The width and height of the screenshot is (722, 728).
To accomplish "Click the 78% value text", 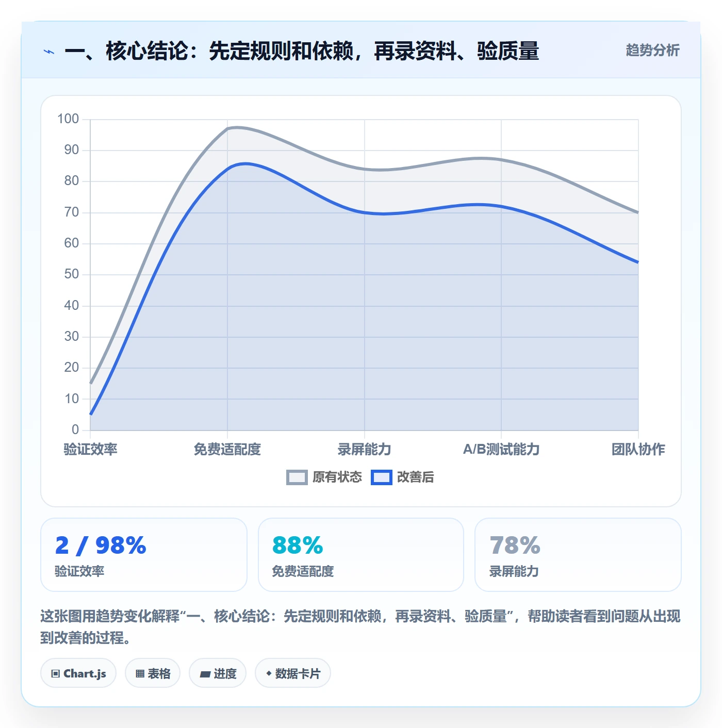I will coord(515,545).
